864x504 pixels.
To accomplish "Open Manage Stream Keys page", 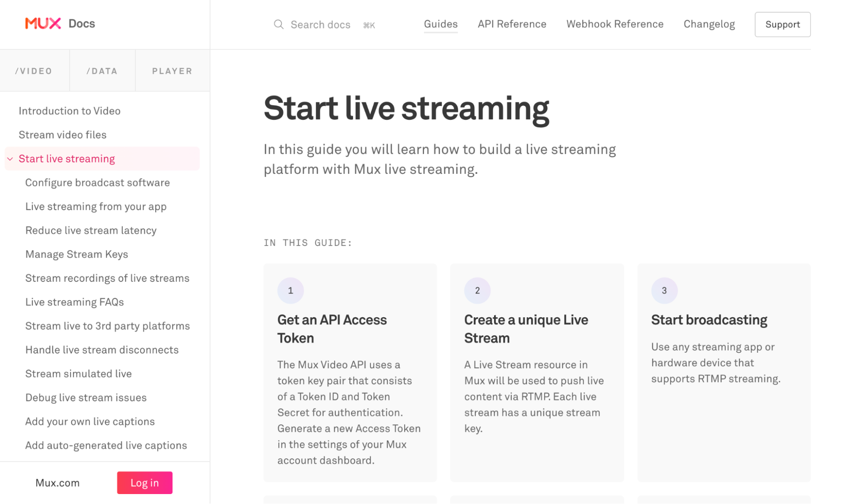I will [x=77, y=254].
